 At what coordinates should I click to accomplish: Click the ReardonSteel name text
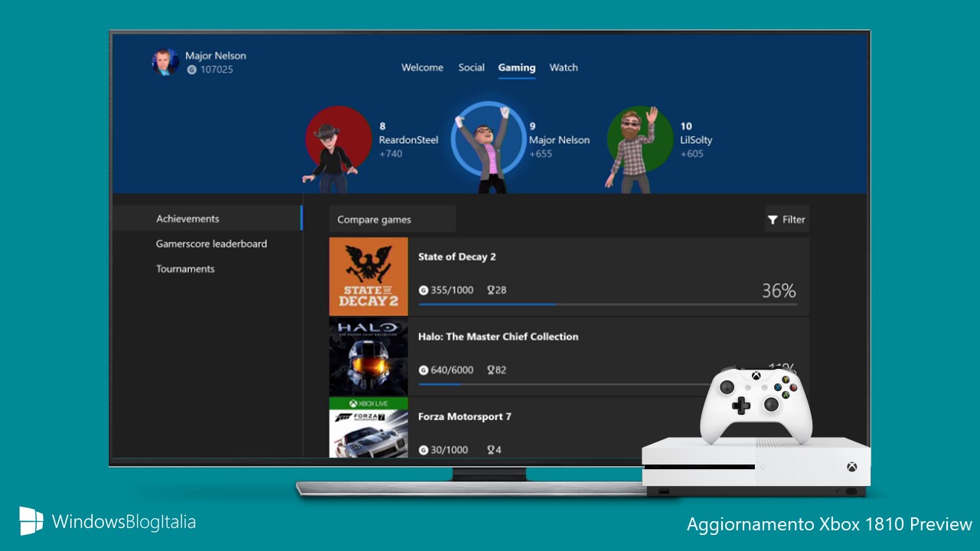point(408,140)
